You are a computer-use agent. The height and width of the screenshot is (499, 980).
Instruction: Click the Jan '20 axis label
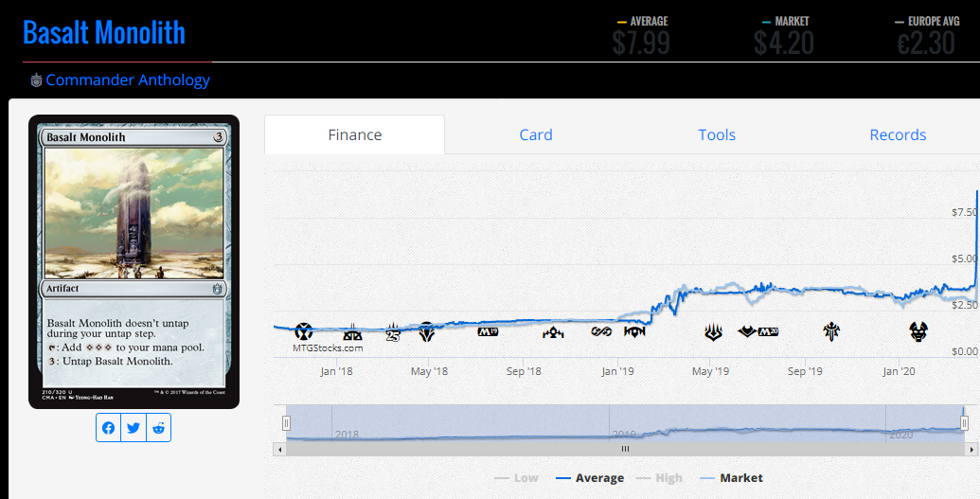(899, 371)
